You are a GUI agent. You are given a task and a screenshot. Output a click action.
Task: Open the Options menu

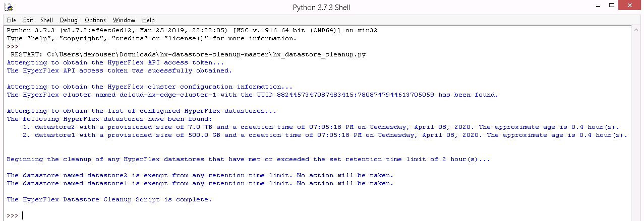(95, 20)
